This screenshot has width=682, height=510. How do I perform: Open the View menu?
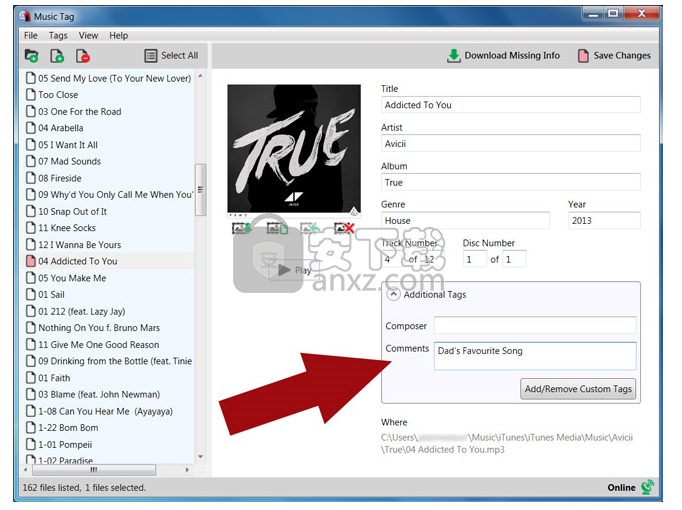pos(88,36)
